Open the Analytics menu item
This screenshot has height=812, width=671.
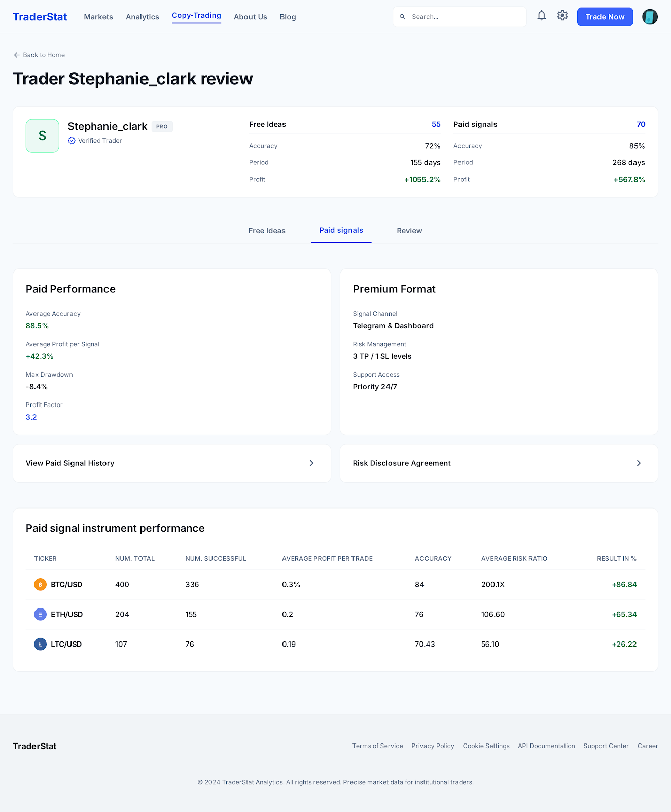tap(143, 17)
